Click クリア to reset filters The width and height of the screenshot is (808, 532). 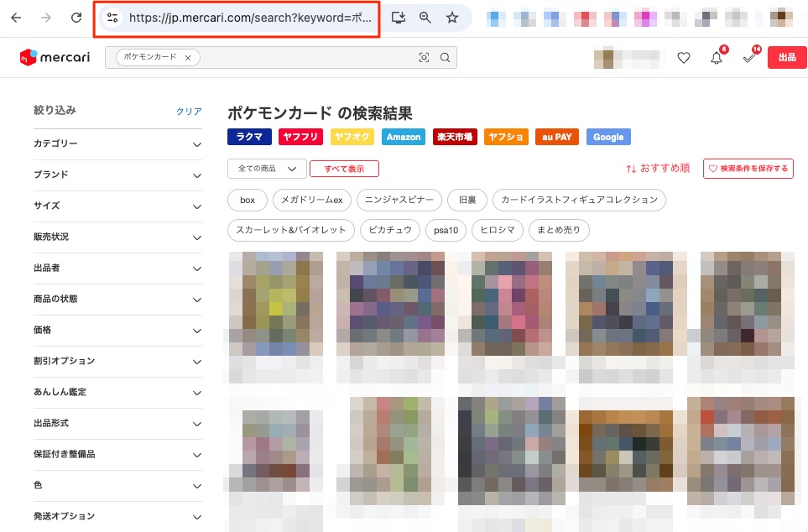coord(189,112)
